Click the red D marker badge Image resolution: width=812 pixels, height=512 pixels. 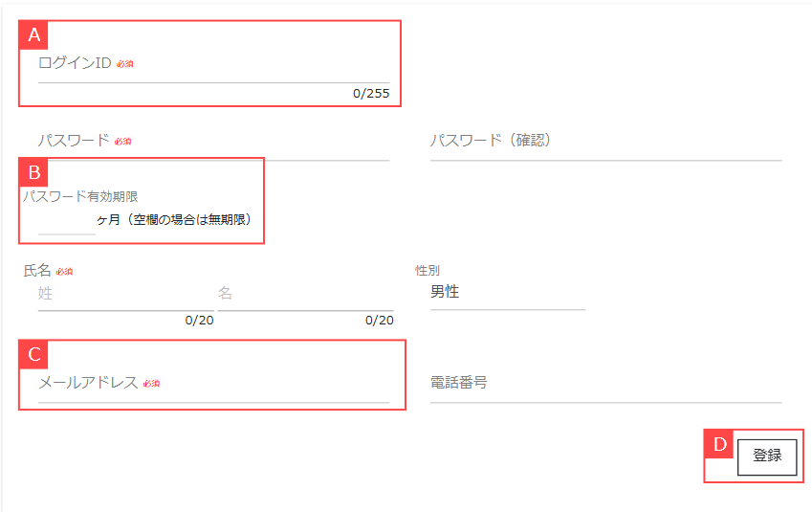720,444
